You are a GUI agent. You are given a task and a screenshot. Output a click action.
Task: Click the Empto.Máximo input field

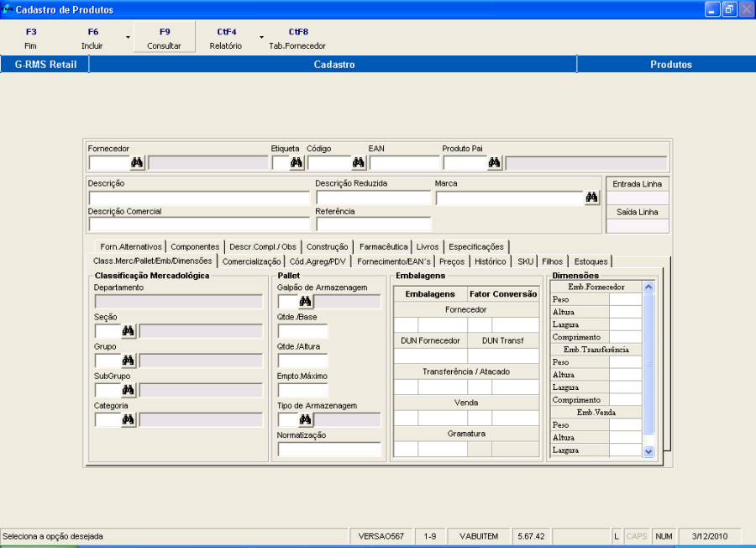pos(302,390)
